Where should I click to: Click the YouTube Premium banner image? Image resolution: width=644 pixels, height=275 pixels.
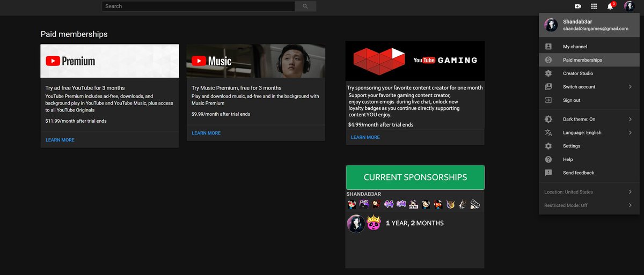(x=109, y=61)
